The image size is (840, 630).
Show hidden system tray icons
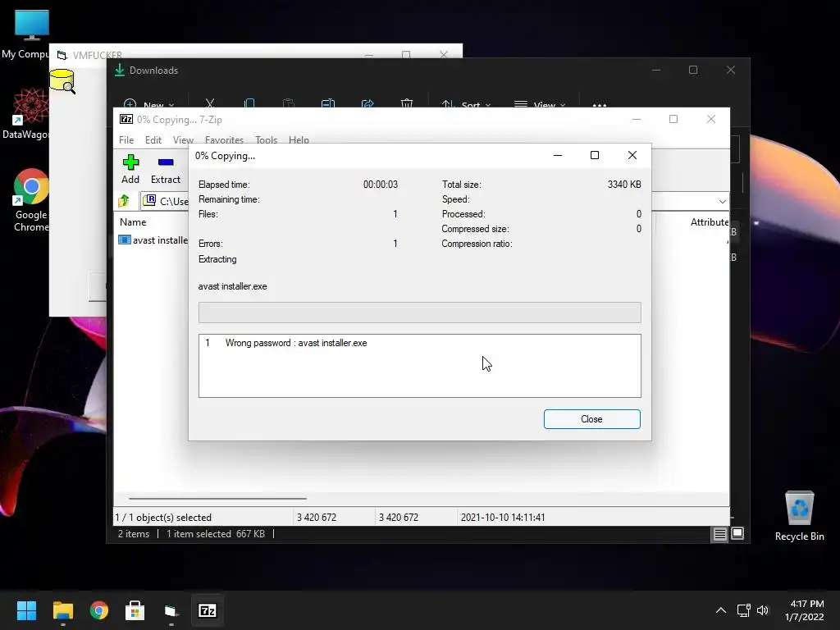point(721,610)
